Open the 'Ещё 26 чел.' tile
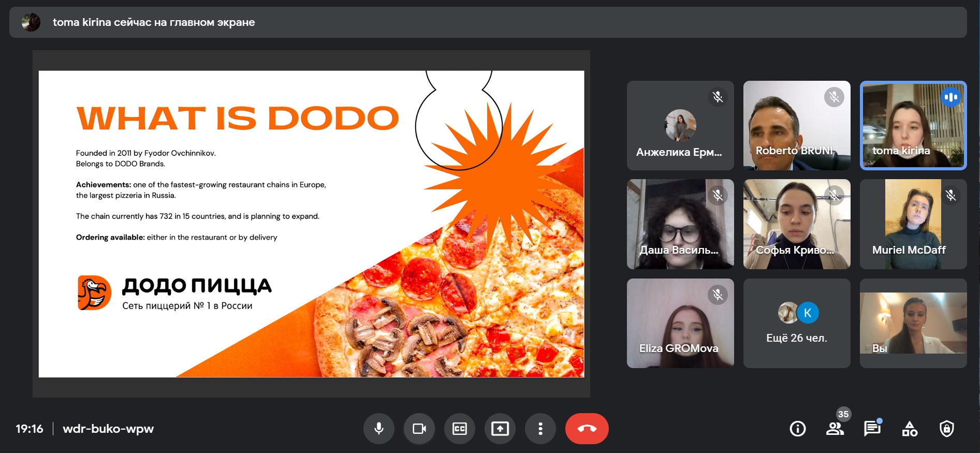980x453 pixels. (797, 323)
